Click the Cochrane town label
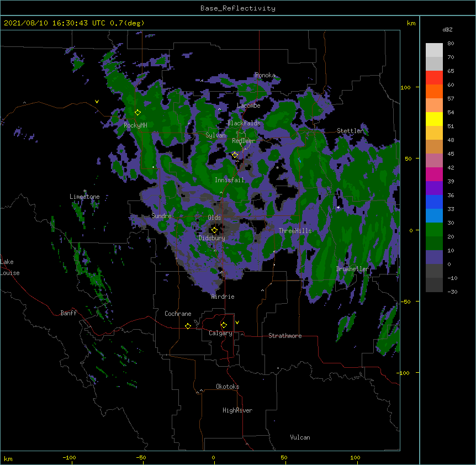Image resolution: width=476 pixels, height=465 pixels. (x=178, y=314)
